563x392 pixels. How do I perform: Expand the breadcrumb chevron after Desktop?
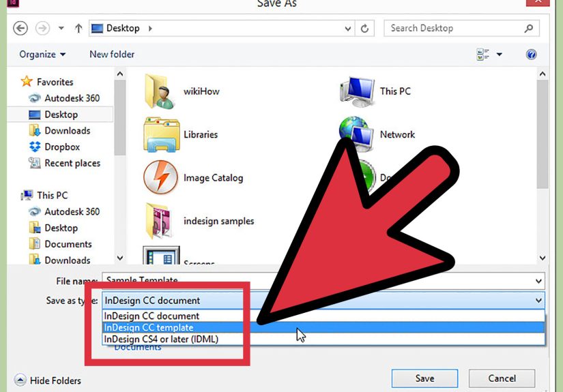click(x=150, y=29)
